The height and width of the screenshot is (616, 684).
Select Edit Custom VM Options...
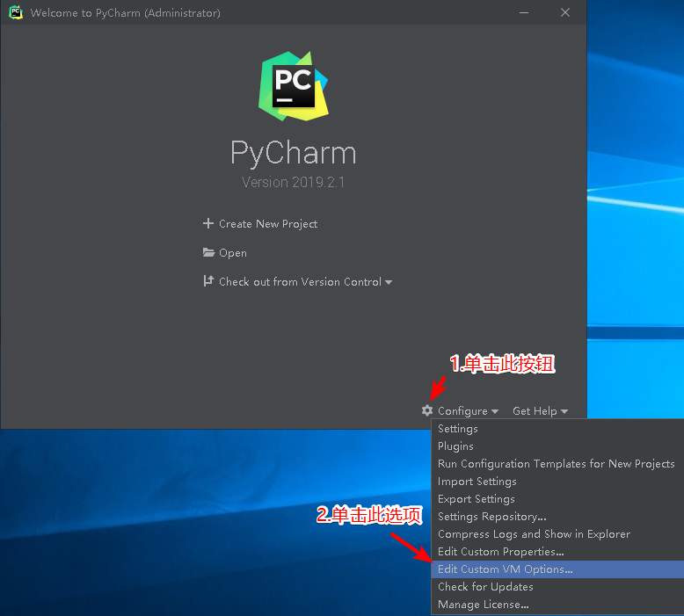(x=557, y=569)
